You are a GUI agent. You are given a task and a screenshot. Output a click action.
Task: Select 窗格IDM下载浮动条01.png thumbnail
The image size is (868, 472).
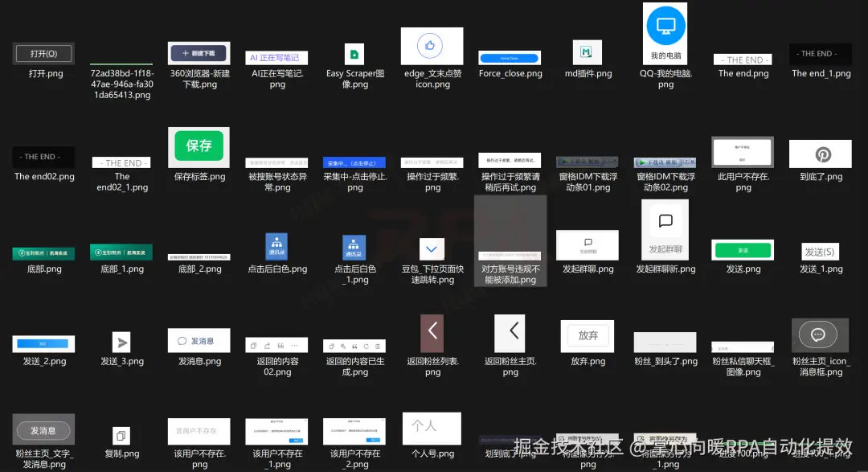coord(587,162)
